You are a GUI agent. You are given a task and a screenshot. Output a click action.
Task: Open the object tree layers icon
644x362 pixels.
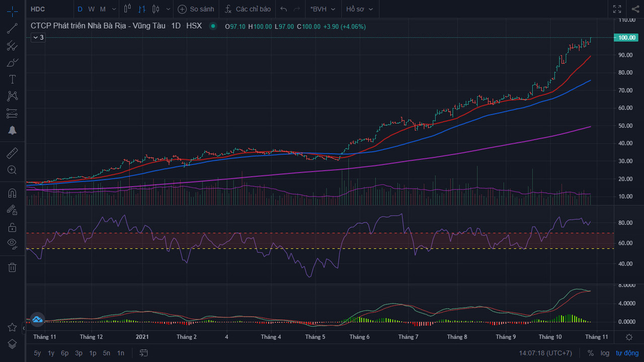12,344
